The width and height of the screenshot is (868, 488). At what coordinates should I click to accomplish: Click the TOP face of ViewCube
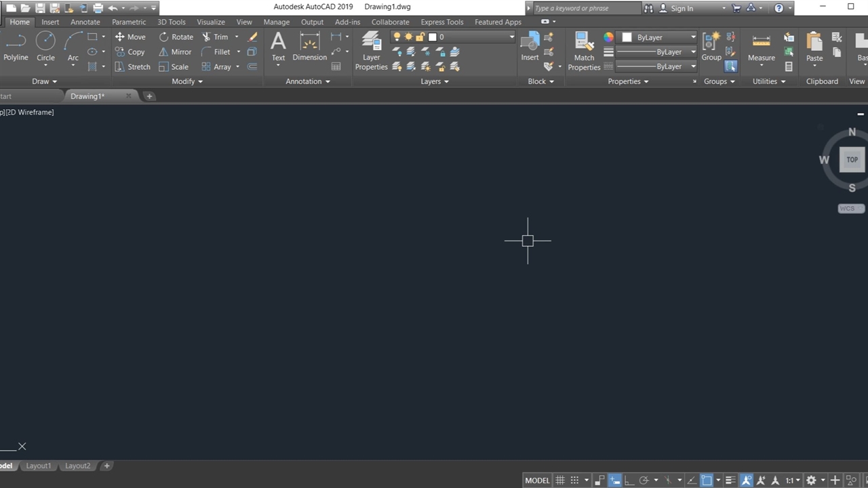point(852,160)
